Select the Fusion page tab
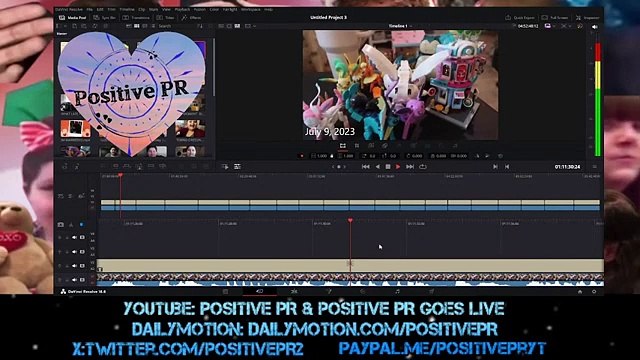This screenshot has width=640, height=360. point(329,291)
